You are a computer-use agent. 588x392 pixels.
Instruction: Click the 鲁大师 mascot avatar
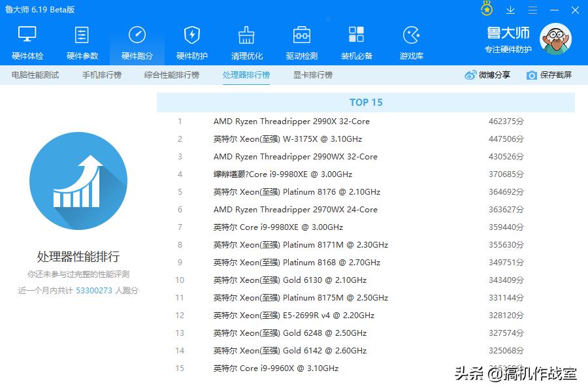[x=555, y=39]
